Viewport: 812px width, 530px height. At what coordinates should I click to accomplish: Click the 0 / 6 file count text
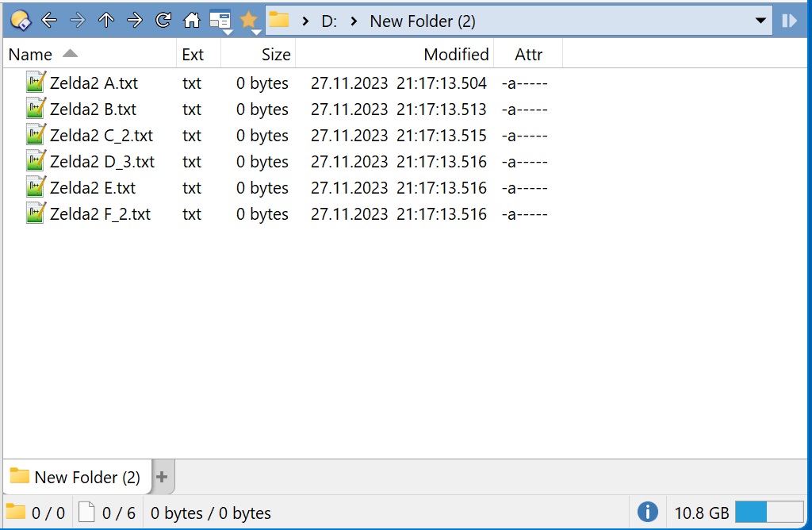point(119,513)
